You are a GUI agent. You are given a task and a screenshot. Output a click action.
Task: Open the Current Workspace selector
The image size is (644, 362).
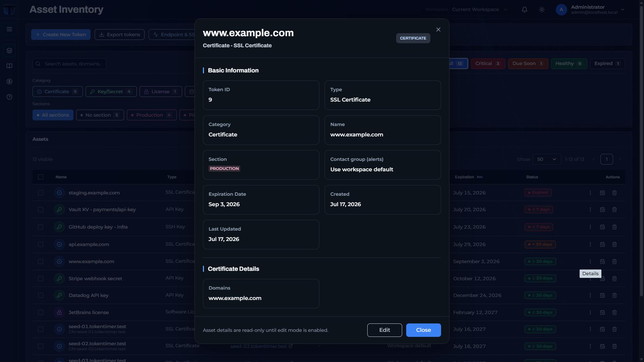pyautogui.click(x=467, y=9)
